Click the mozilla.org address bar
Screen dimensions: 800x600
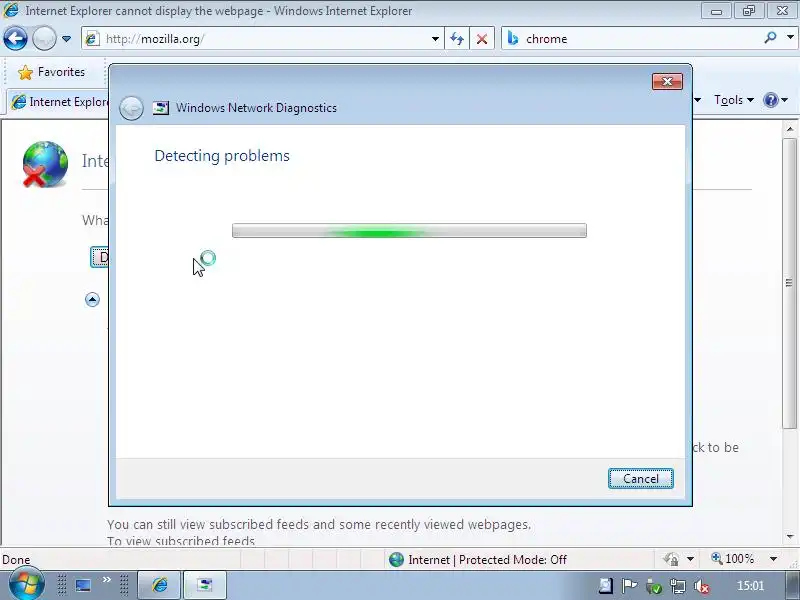coord(265,39)
